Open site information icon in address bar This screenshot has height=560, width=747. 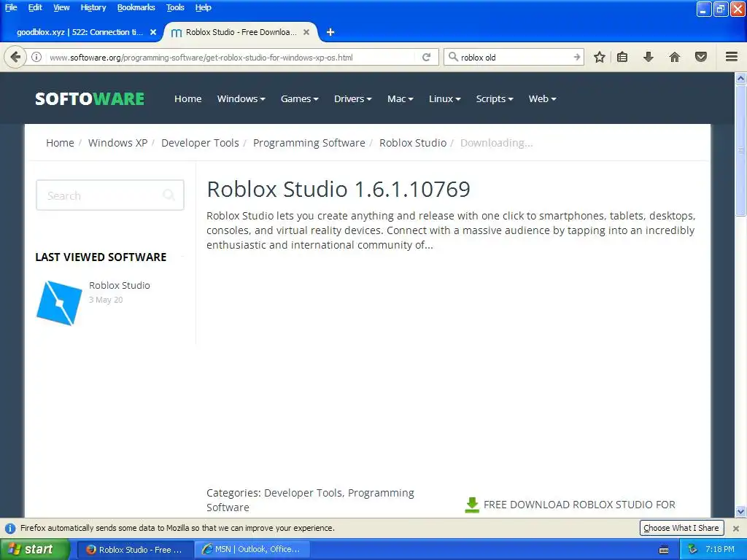36,57
